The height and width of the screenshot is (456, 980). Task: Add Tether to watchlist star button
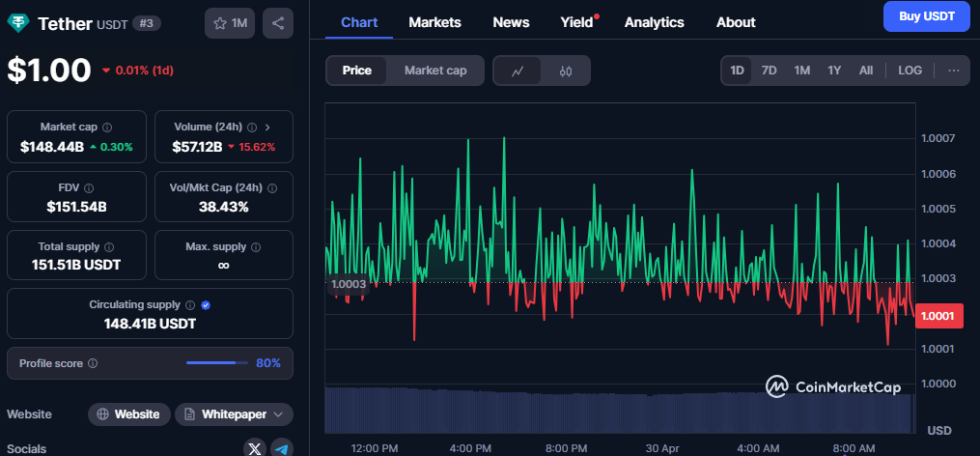tap(230, 24)
